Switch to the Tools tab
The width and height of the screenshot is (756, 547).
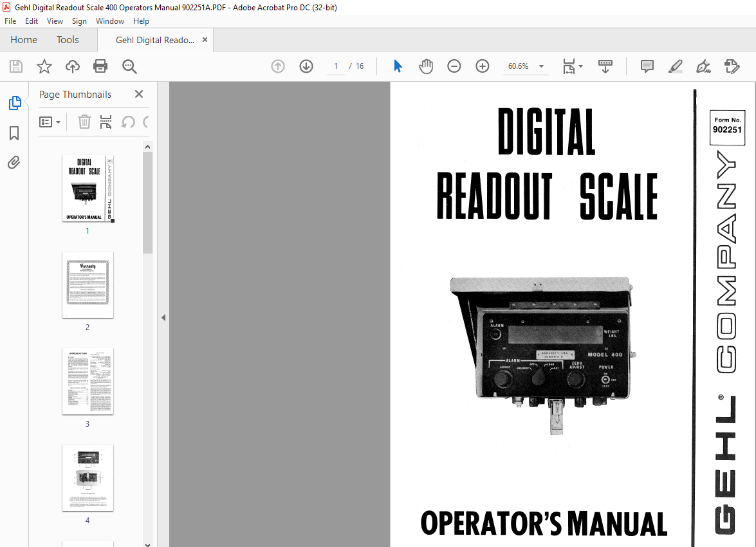tap(68, 39)
